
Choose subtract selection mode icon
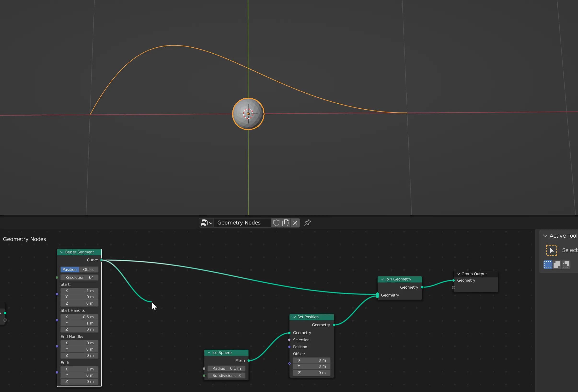point(566,264)
